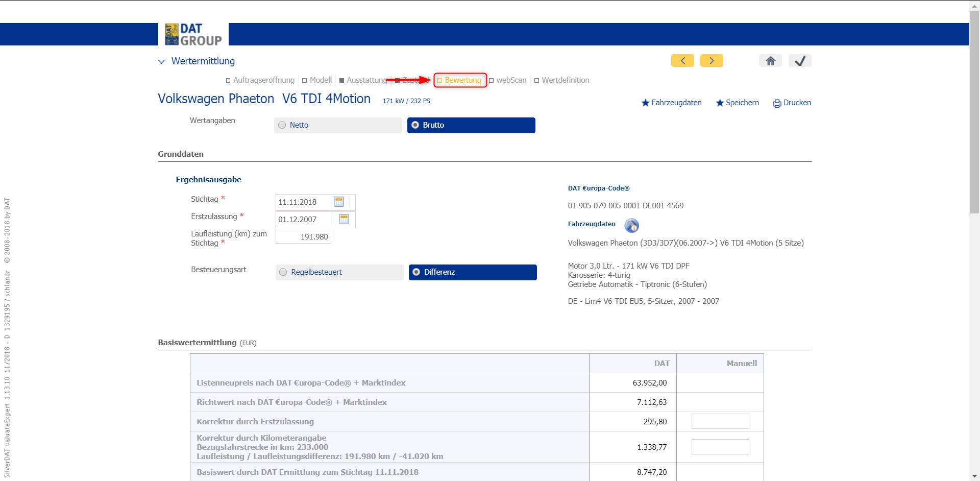Click Speichern to save
980x481 pixels.
pos(738,103)
